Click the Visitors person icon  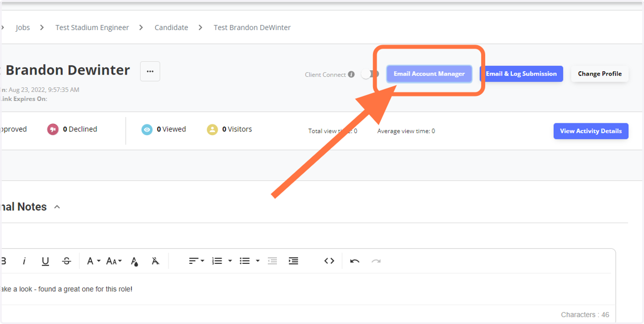click(x=213, y=129)
